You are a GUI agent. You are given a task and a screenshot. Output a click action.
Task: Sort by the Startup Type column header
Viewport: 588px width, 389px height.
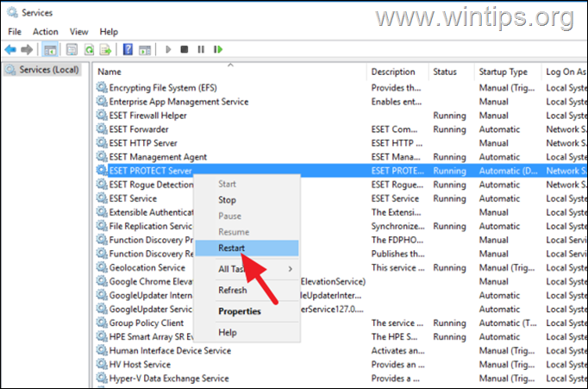click(x=508, y=72)
